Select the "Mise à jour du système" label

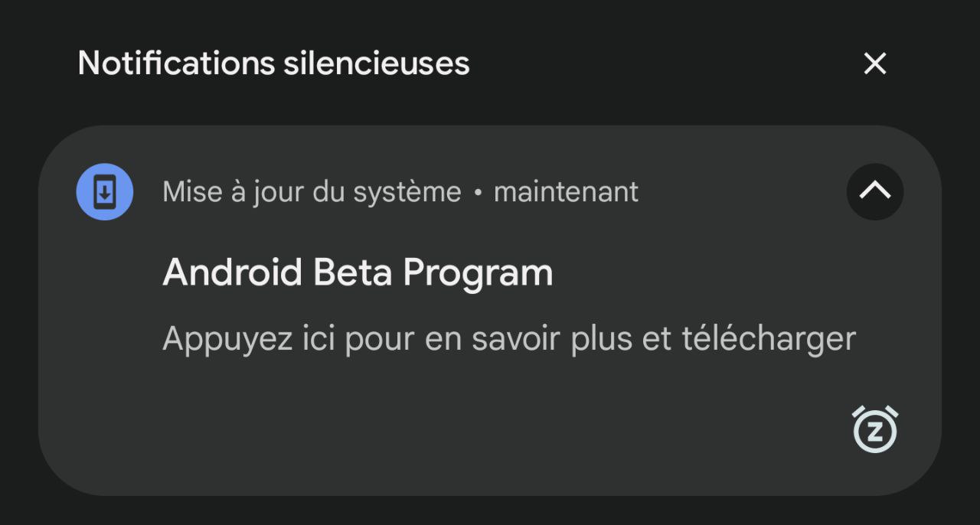click(312, 192)
